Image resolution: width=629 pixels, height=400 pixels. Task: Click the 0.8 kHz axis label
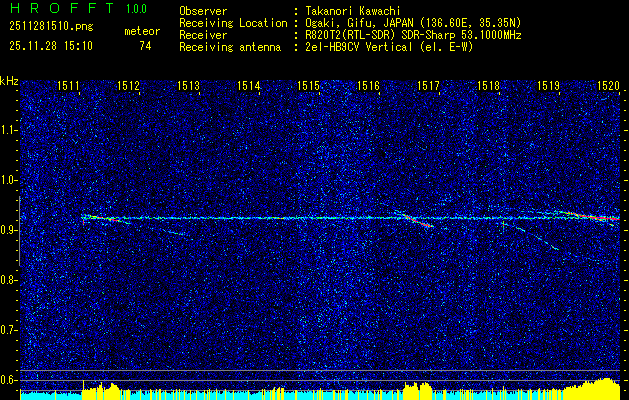(8, 280)
